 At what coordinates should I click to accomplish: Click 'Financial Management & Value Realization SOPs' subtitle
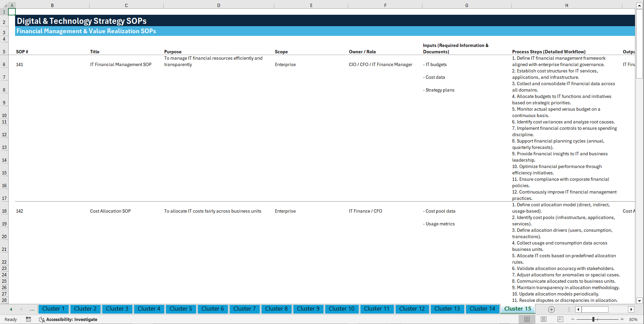(86, 31)
